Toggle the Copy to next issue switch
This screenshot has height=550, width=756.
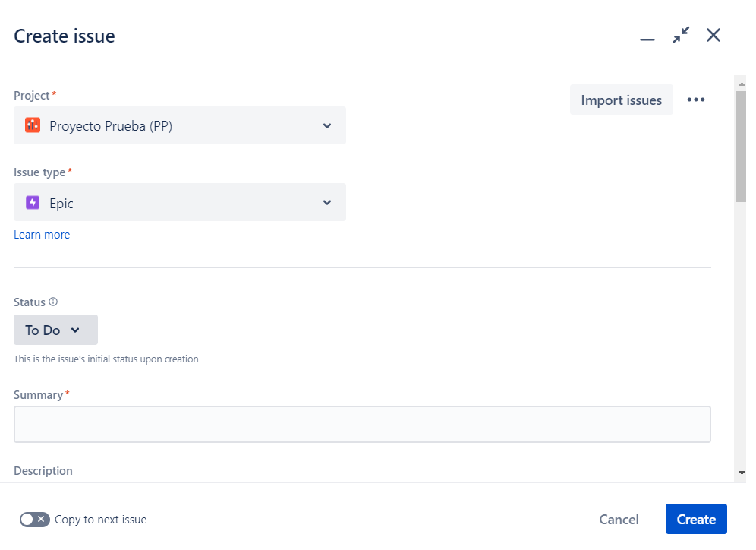[34, 520]
